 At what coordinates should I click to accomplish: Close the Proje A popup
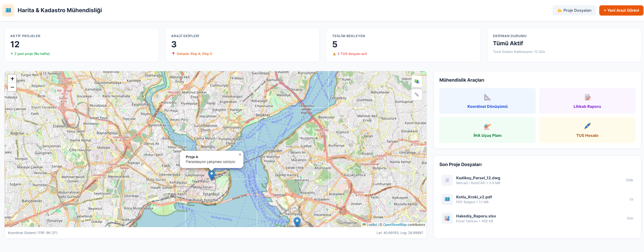[x=240, y=155]
